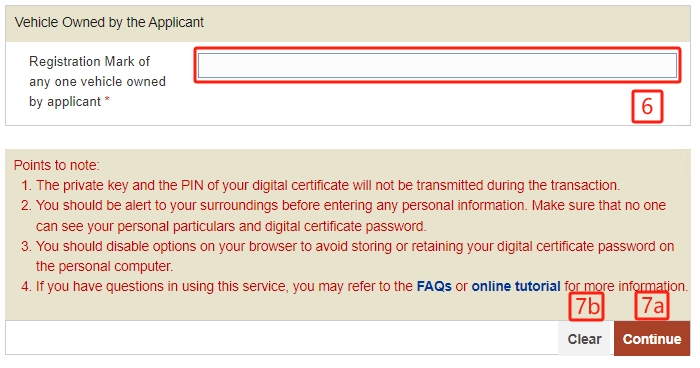This screenshot has height=368, width=700.
Task: Click the empty white footer bar left of Clear
Action: [282, 338]
